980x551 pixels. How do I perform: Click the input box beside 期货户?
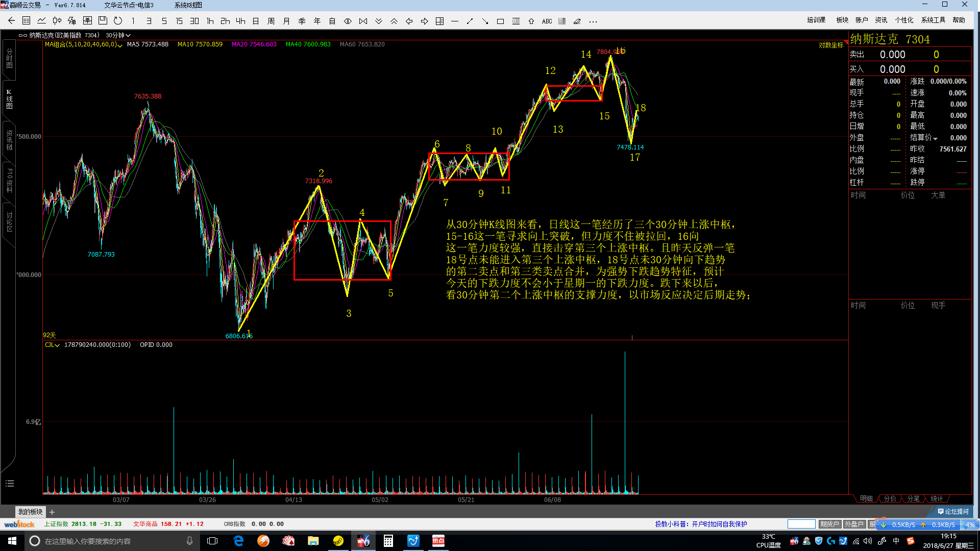801,524
